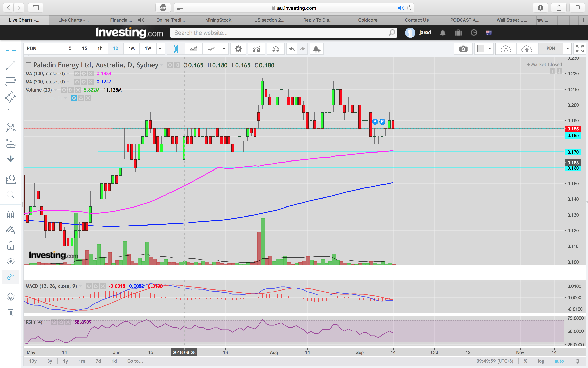The width and height of the screenshot is (588, 368).
Task: Click the PDN symbol input field
Action: pos(44,49)
